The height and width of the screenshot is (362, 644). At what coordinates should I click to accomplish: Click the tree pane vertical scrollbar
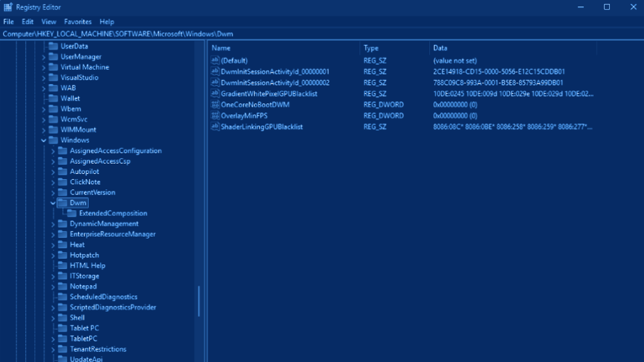click(x=199, y=301)
